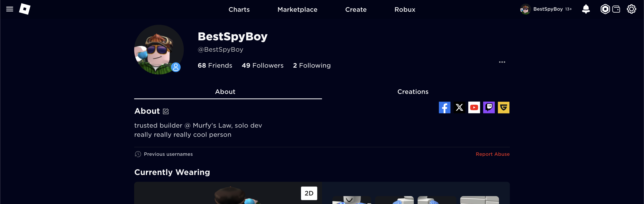This screenshot has width=644, height=204.
Task: Open the wallet icon in header
Action: (x=616, y=9)
